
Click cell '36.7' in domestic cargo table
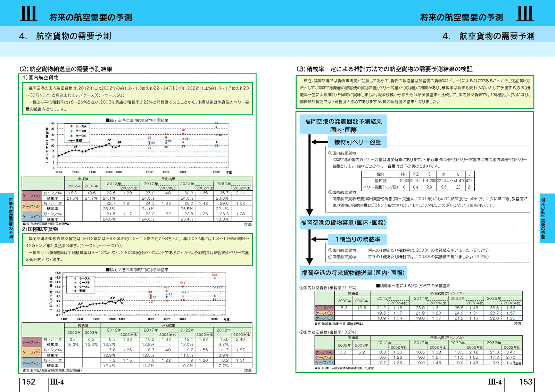click(224, 193)
